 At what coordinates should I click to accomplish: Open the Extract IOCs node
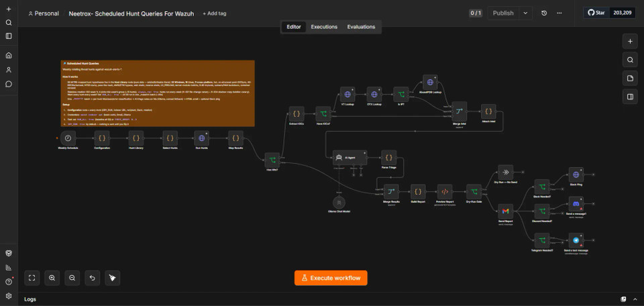pyautogui.click(x=297, y=114)
